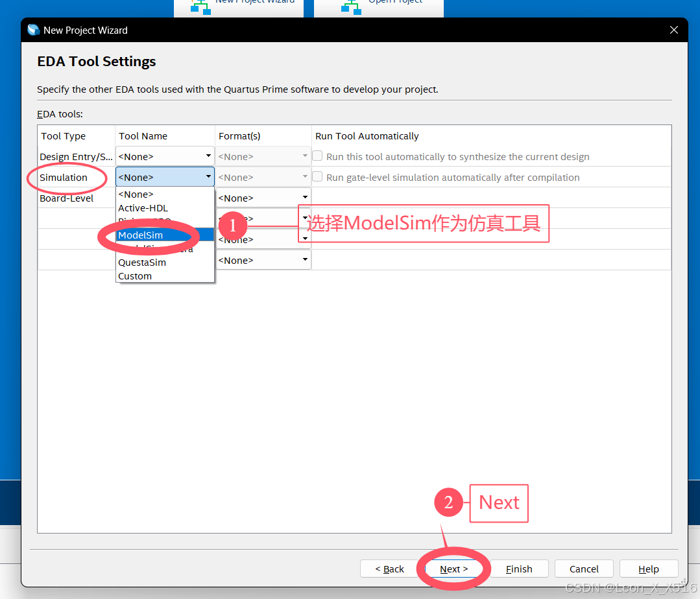The width and height of the screenshot is (700, 599).
Task: Click the Design Entry tool type row
Action: [x=76, y=157]
